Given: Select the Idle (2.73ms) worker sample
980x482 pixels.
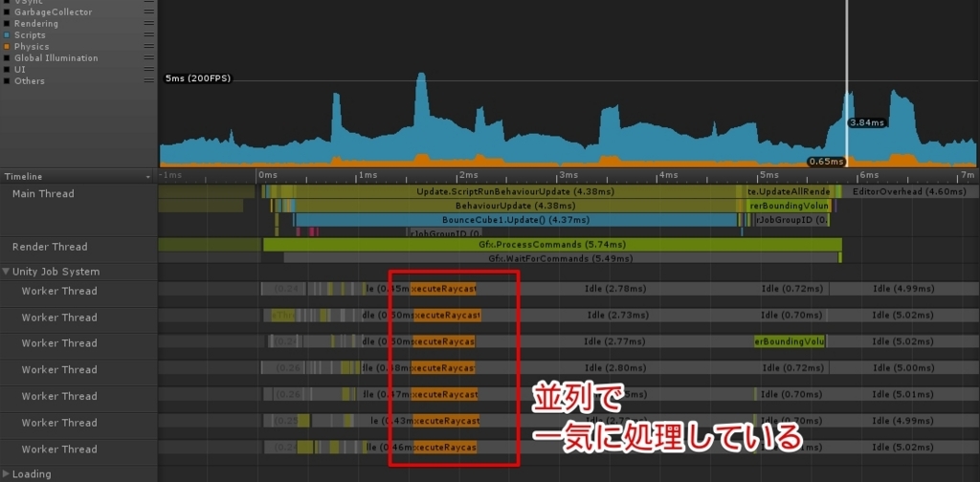Looking at the screenshot, I should (x=616, y=316).
